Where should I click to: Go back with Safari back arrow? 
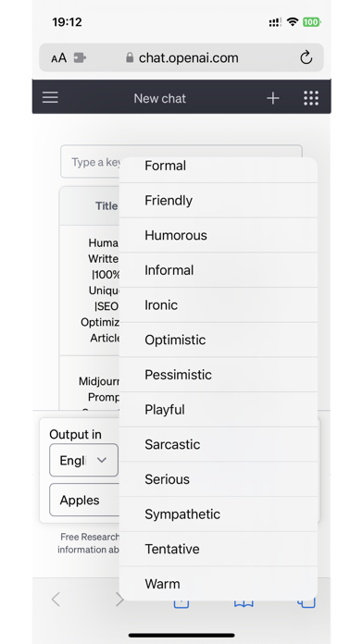click(56, 600)
